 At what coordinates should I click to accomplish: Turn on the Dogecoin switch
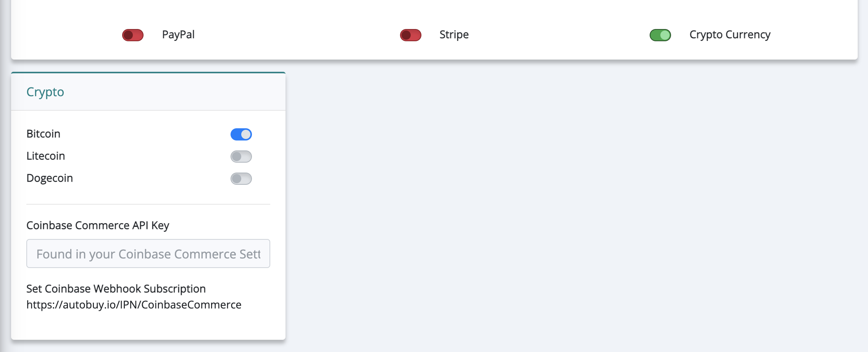coord(241,179)
